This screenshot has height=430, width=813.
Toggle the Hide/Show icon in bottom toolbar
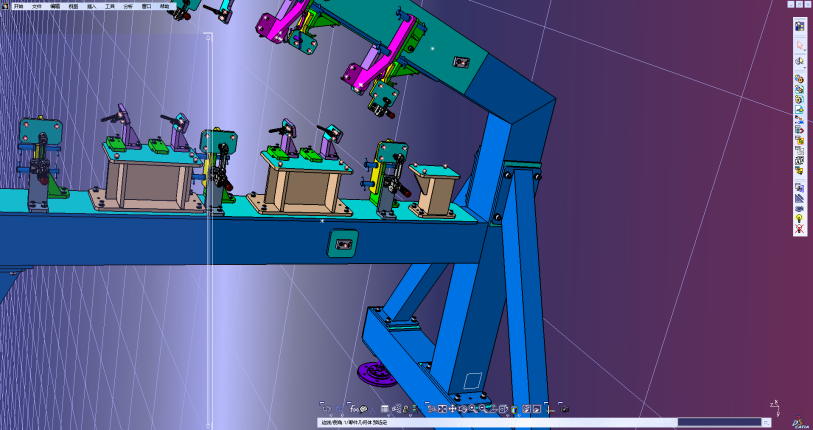pyautogui.click(x=527, y=409)
